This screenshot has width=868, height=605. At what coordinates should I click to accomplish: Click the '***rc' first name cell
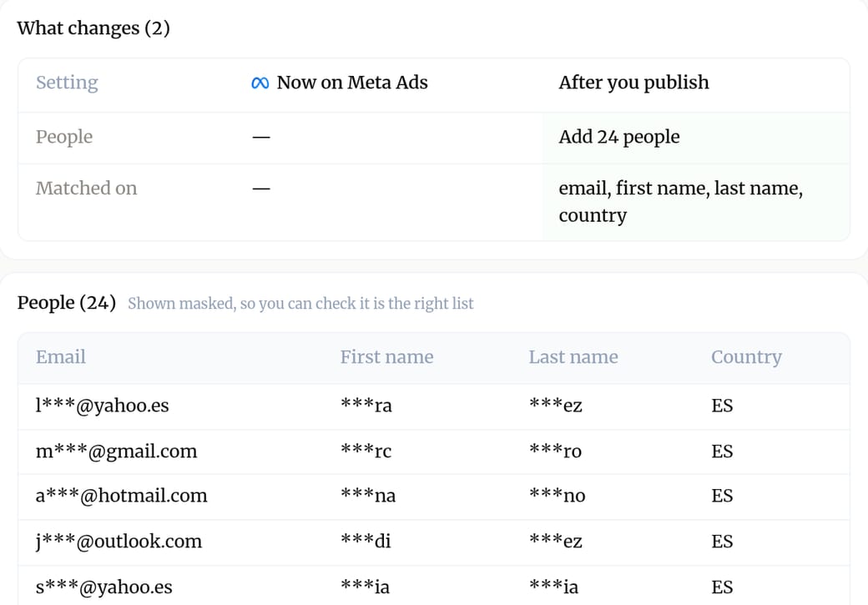pyautogui.click(x=366, y=451)
